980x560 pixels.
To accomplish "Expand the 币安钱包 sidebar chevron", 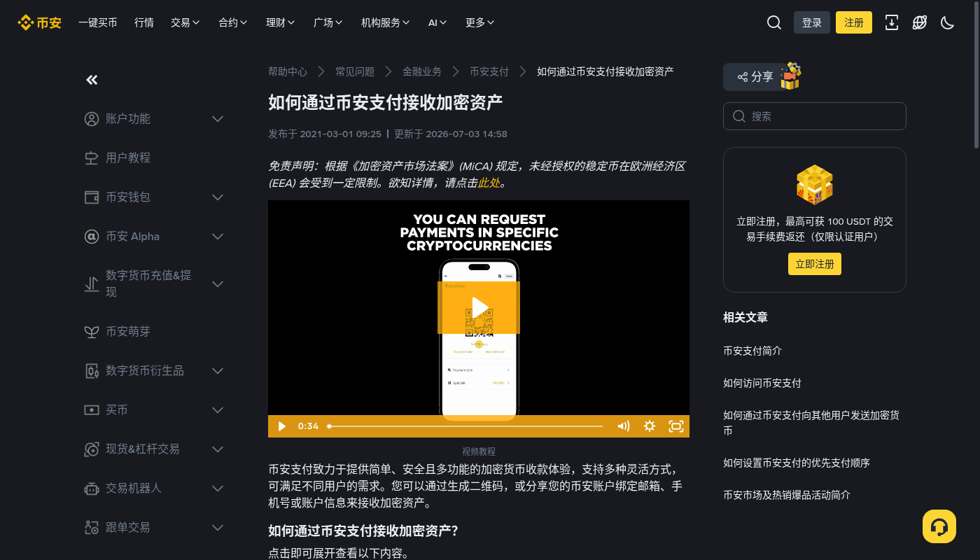I will click(218, 197).
